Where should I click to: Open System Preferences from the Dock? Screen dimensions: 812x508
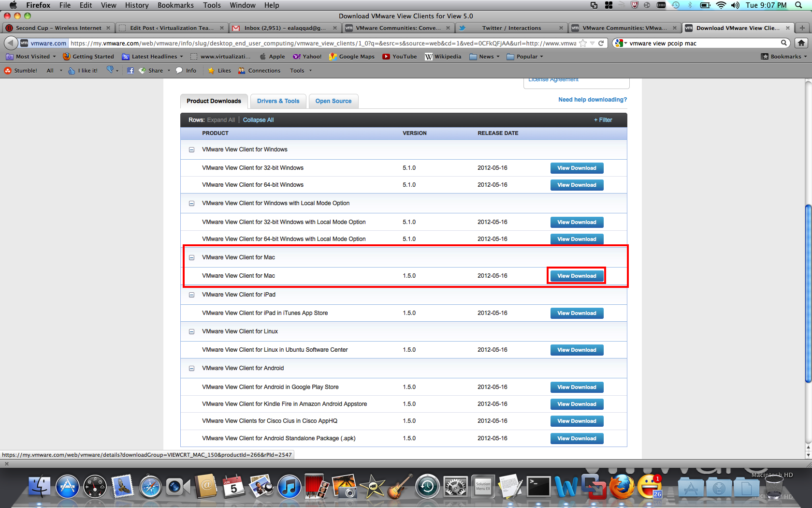(x=455, y=486)
